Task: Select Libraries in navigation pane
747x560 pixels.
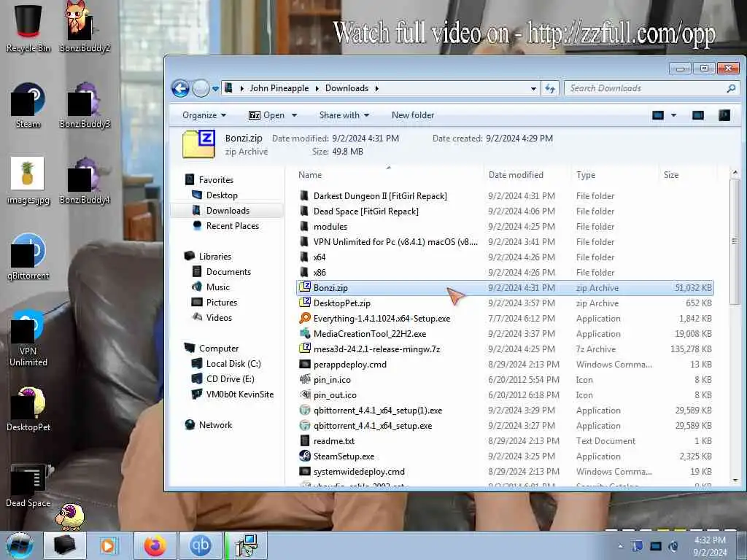Action: [x=215, y=256]
